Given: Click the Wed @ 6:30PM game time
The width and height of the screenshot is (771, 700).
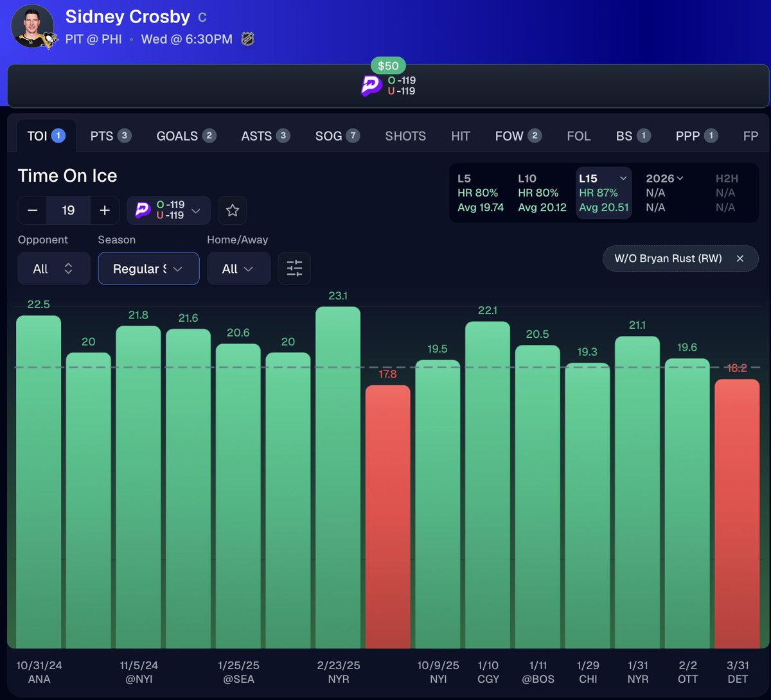Looking at the screenshot, I should [x=187, y=39].
